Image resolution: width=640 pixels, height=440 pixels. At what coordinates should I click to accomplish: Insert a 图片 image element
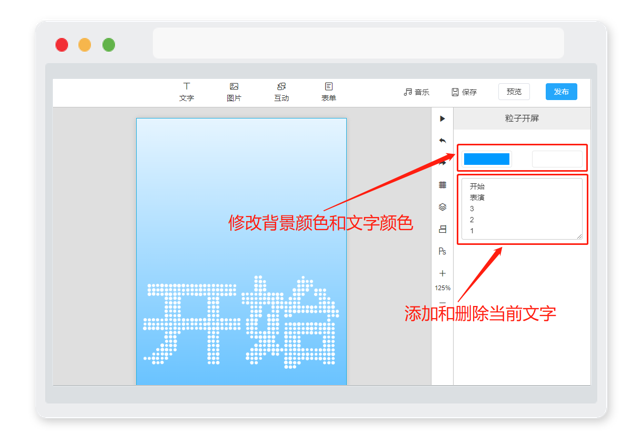click(234, 92)
